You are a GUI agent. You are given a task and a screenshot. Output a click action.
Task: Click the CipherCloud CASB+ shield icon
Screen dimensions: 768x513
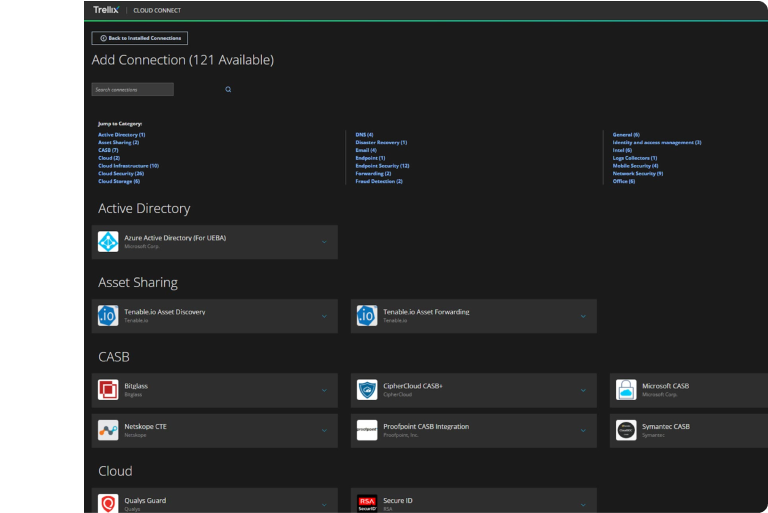(x=367, y=390)
